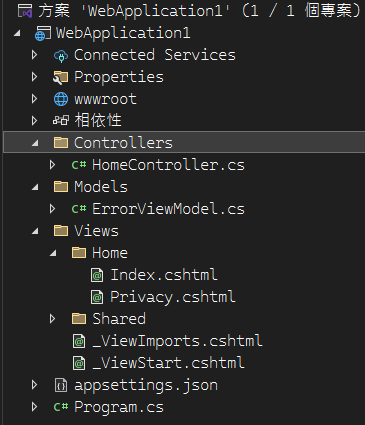Image resolution: width=365 pixels, height=425 pixels.
Task: Expand the Connected Services node
Action: point(34,55)
